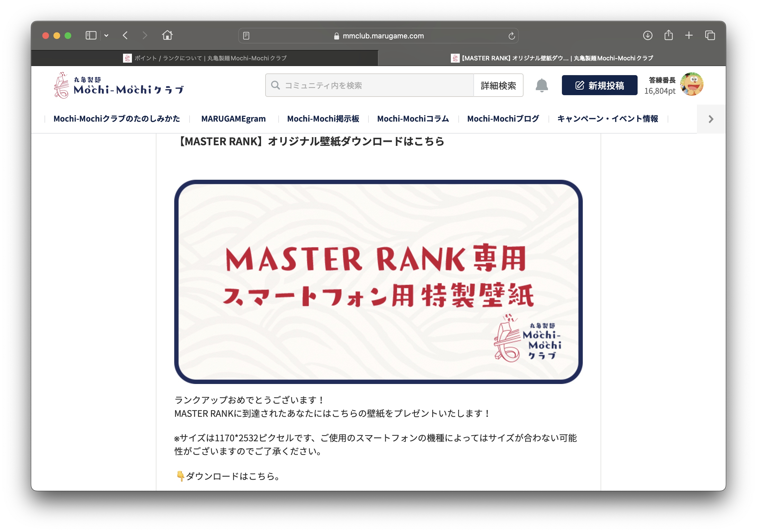757x532 pixels.
Task: Open a new tab with plus icon
Action: tap(689, 35)
